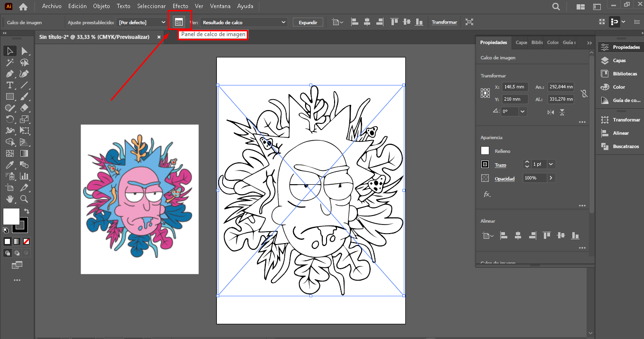Select the Eraser tool
Viewport: 644px width, 339px height.
24,108
